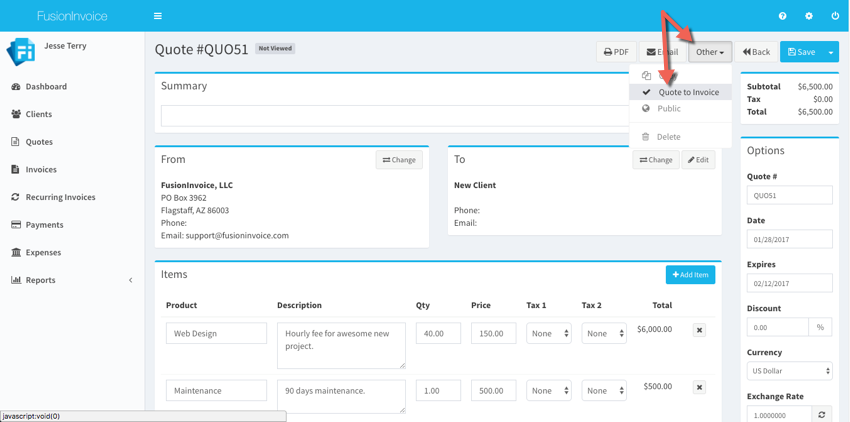The height and width of the screenshot is (422, 850).
Task: Delete the Maintenance item row
Action: 699,387
